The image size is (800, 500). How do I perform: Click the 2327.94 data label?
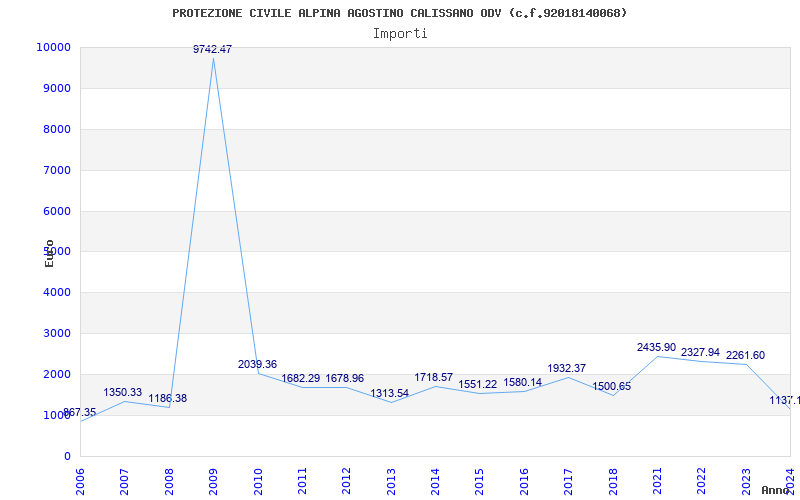(x=700, y=352)
